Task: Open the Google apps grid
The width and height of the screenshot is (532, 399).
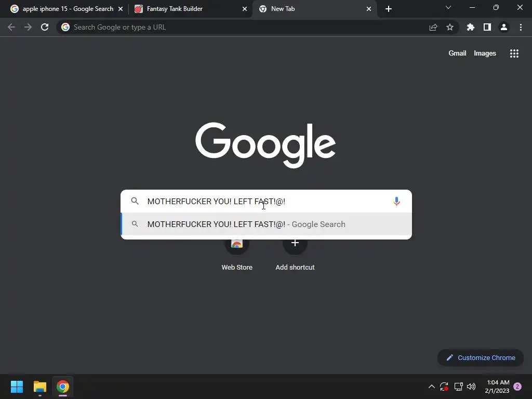Action: coord(514,54)
